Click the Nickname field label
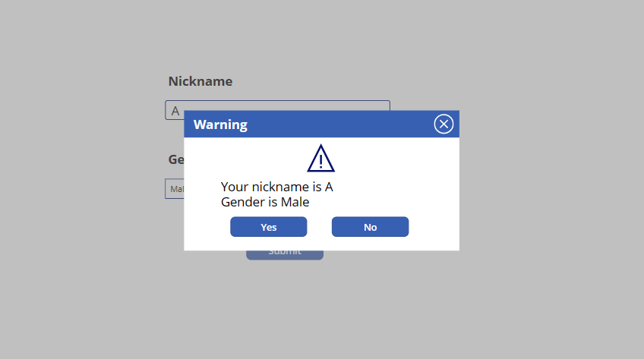The image size is (644, 359). [x=200, y=81]
